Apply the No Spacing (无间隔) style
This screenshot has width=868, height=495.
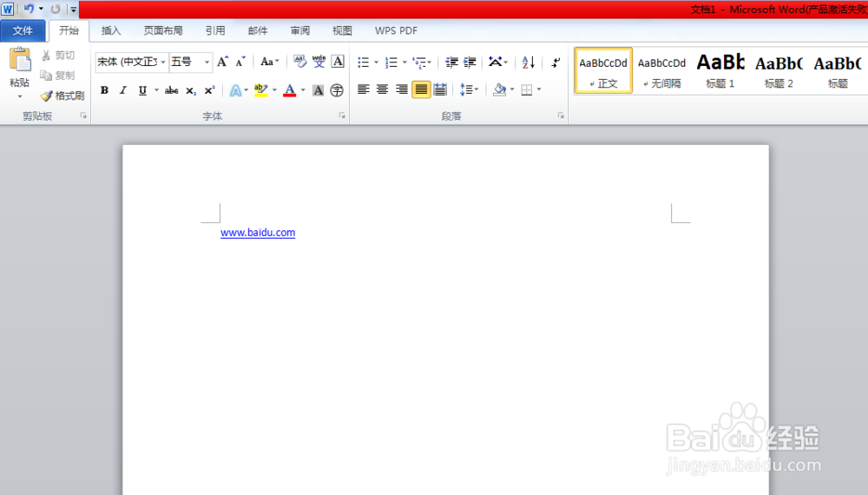662,70
